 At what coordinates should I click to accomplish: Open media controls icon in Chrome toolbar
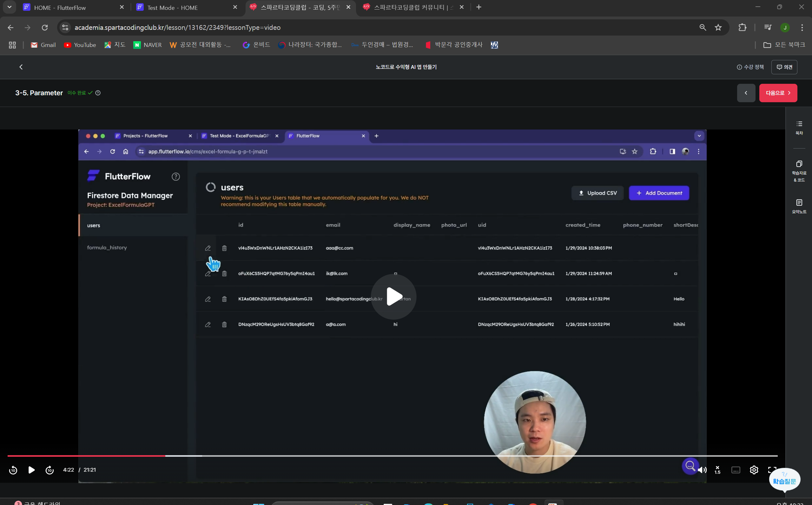[768, 27]
